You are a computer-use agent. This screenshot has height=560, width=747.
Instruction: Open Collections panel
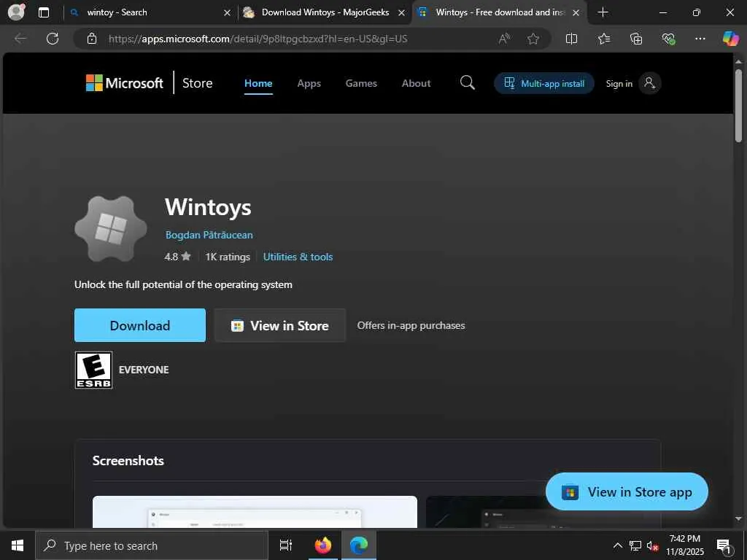coord(636,39)
